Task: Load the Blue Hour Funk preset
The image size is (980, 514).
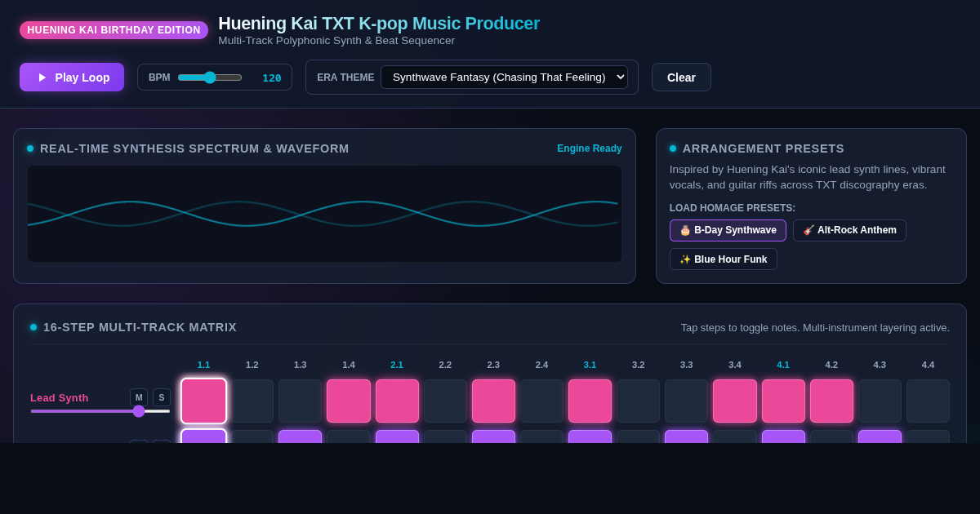Action: pos(723,259)
